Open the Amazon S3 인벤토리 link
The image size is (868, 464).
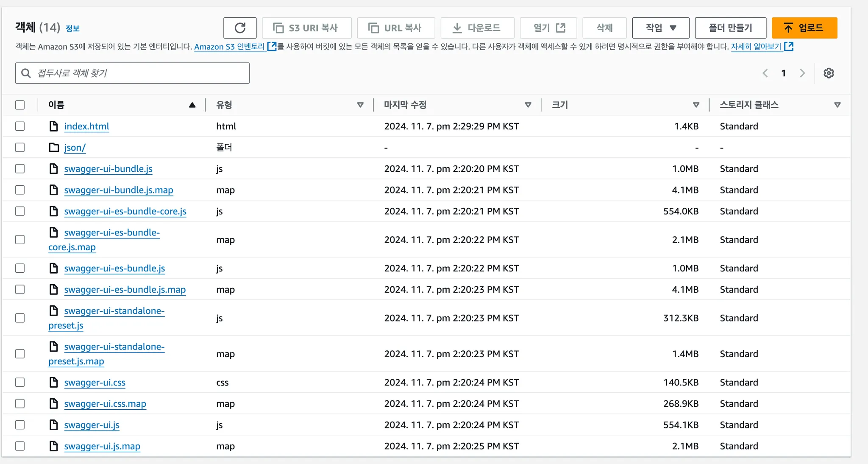(230, 47)
